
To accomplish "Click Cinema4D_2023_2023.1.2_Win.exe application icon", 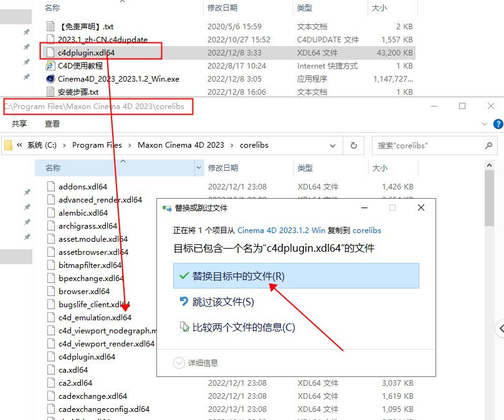I will (x=50, y=79).
